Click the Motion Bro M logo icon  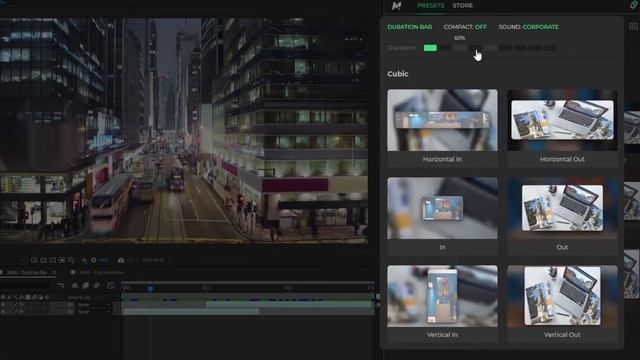coord(396,5)
